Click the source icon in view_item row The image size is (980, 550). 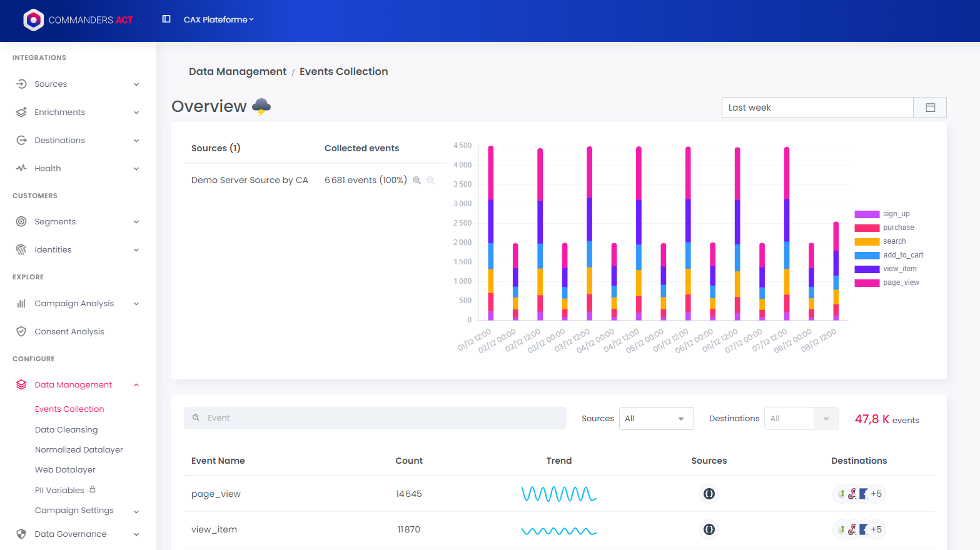click(x=709, y=529)
